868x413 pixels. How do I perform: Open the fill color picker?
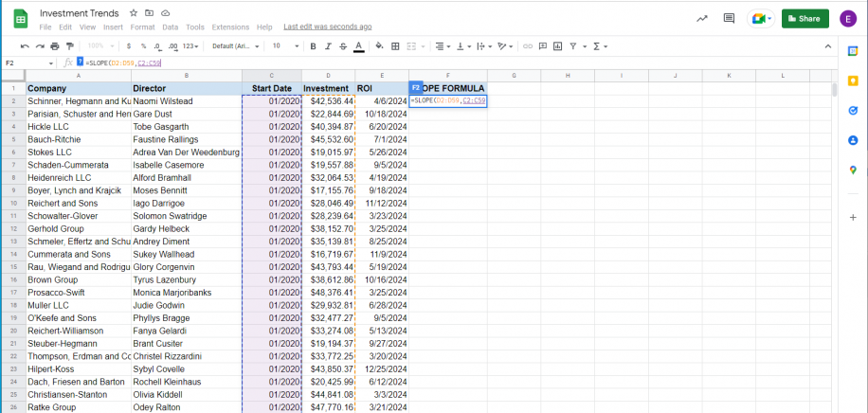[379, 46]
